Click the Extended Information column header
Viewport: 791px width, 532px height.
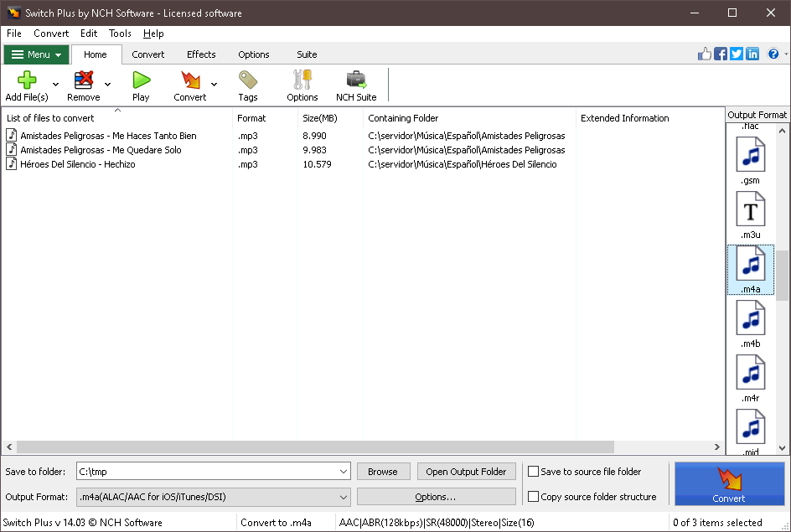[x=650, y=118]
